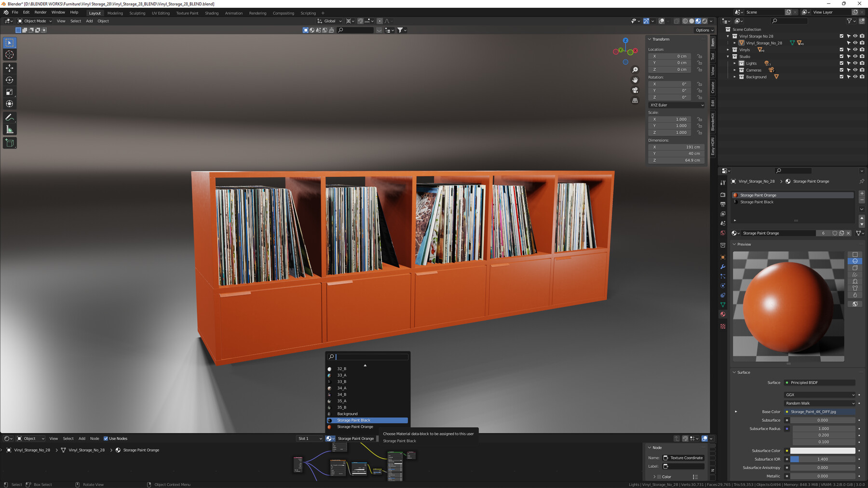
Task: Select the Scale tool
Action: (x=9, y=92)
